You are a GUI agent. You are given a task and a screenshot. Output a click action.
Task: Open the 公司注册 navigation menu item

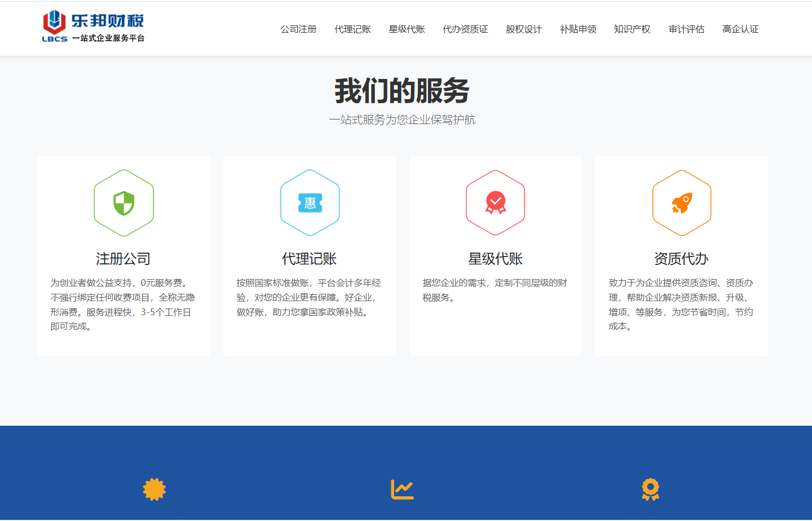(x=298, y=29)
